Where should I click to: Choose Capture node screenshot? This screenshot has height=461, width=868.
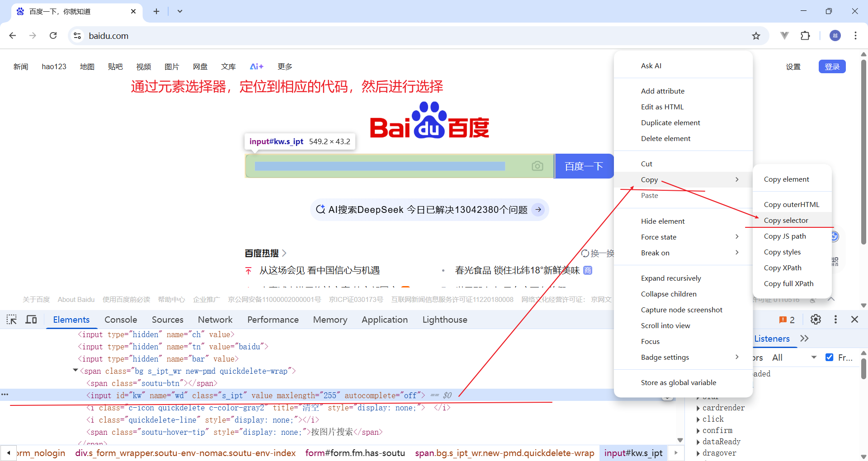click(x=683, y=310)
